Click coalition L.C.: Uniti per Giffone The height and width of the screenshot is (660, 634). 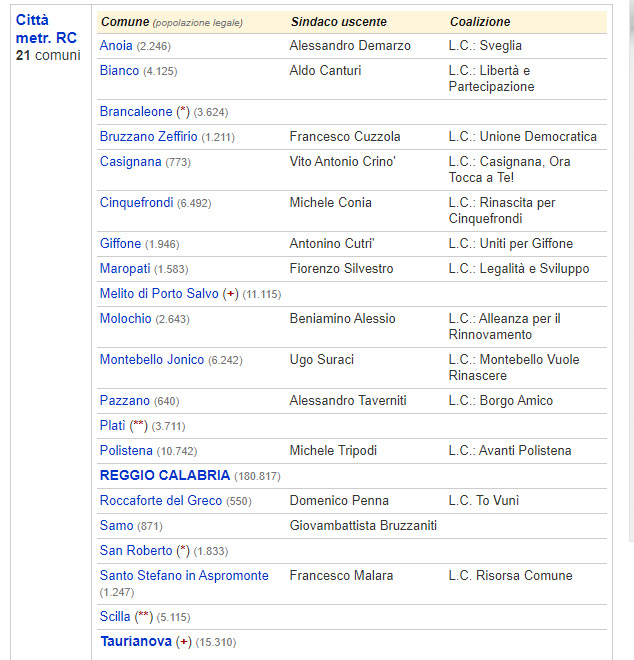point(511,243)
